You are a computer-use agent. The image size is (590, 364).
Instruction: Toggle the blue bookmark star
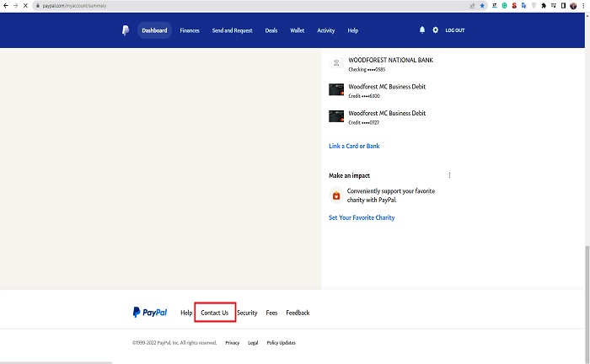(x=482, y=6)
